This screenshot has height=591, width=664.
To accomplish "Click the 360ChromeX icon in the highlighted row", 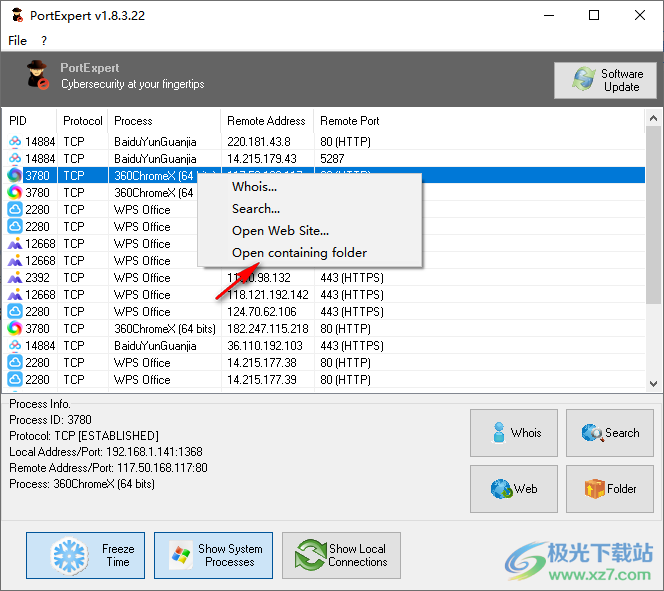I will (15, 175).
